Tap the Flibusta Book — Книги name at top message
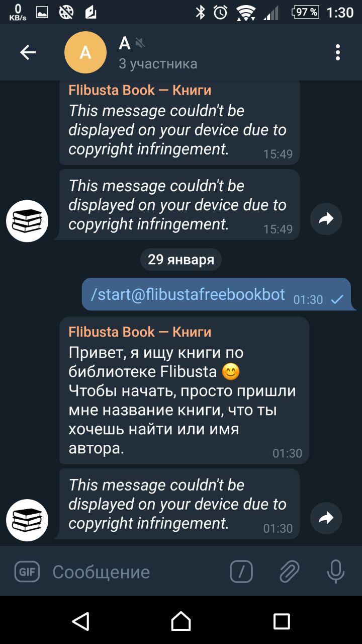The height and width of the screenshot is (644, 362). [x=140, y=90]
